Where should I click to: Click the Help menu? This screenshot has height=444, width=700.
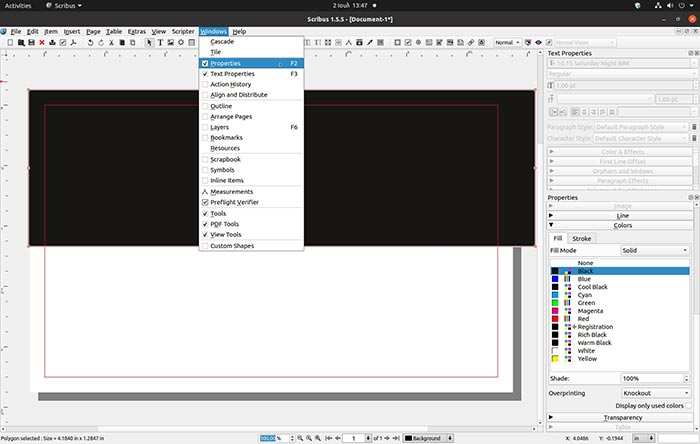239,31
